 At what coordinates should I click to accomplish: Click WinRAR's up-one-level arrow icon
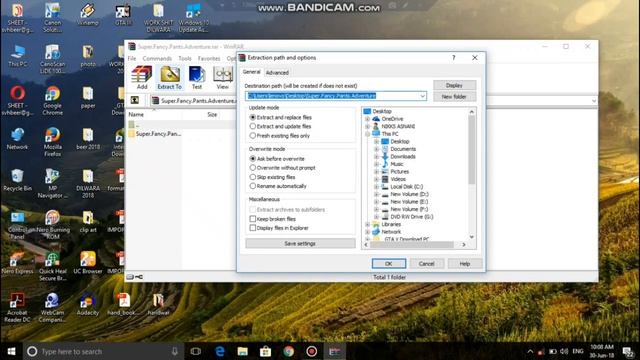pyautogui.click(x=135, y=100)
